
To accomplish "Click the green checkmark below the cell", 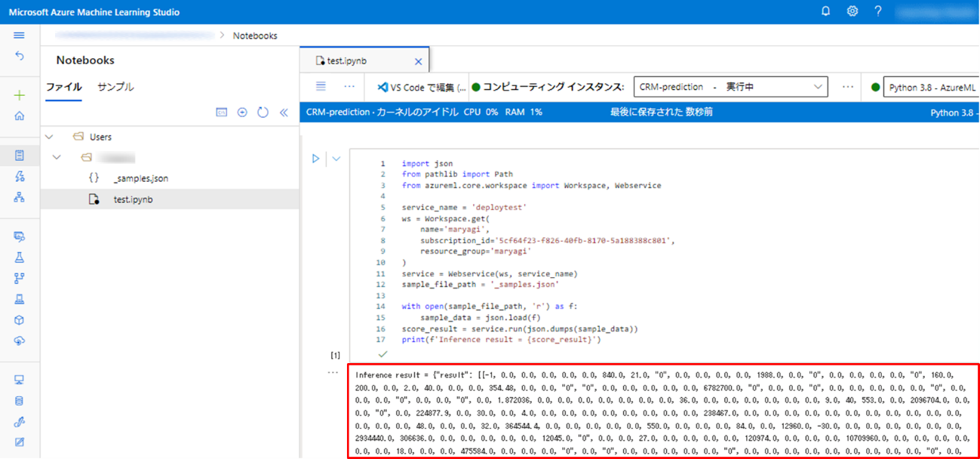I will (x=382, y=354).
